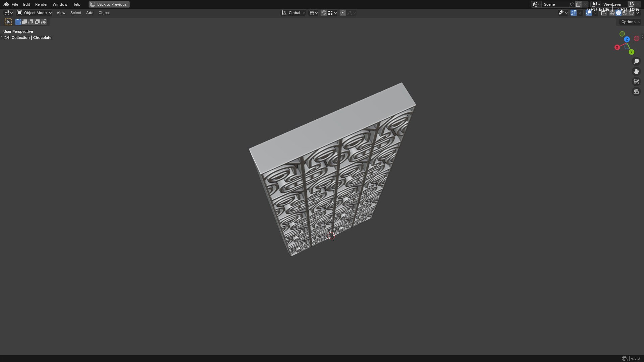Screen dimensions: 644x362
Task: Open the viewport Add menu
Action: point(90,13)
